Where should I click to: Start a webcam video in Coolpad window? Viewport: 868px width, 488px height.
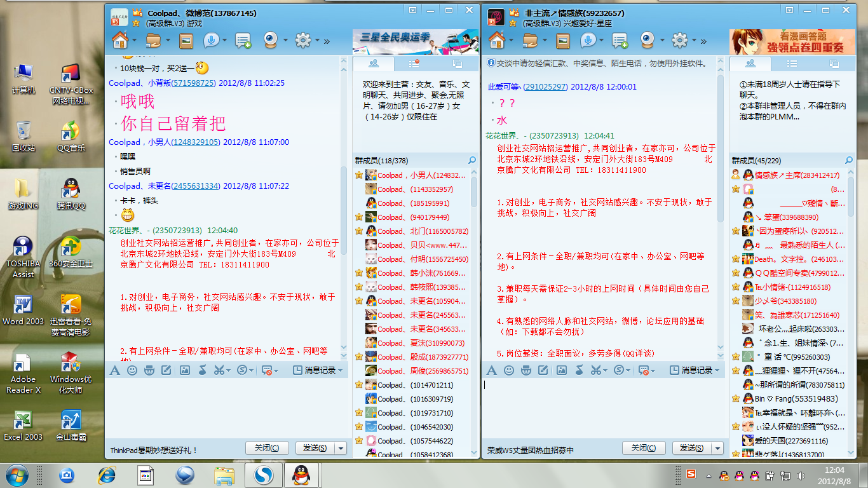[x=271, y=40]
